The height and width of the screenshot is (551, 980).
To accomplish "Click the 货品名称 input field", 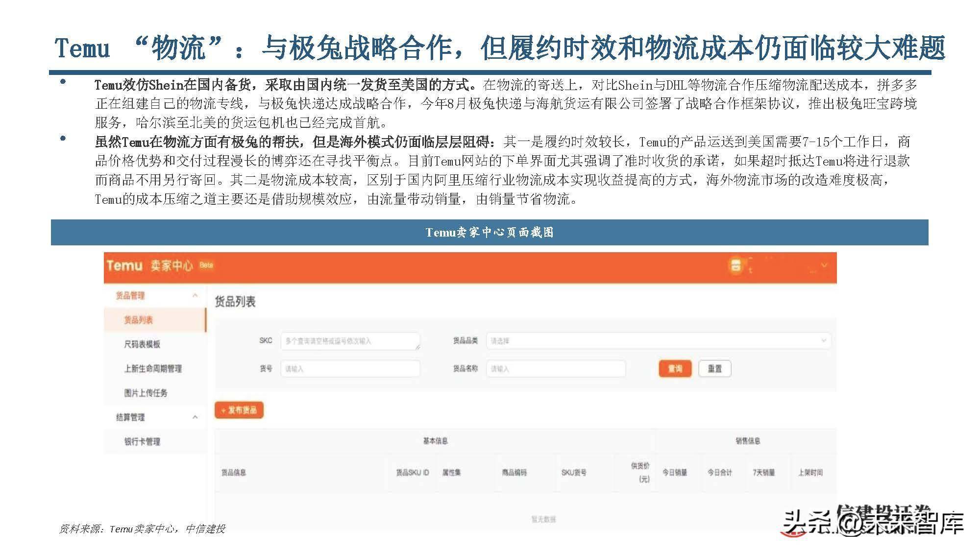I will (x=556, y=368).
